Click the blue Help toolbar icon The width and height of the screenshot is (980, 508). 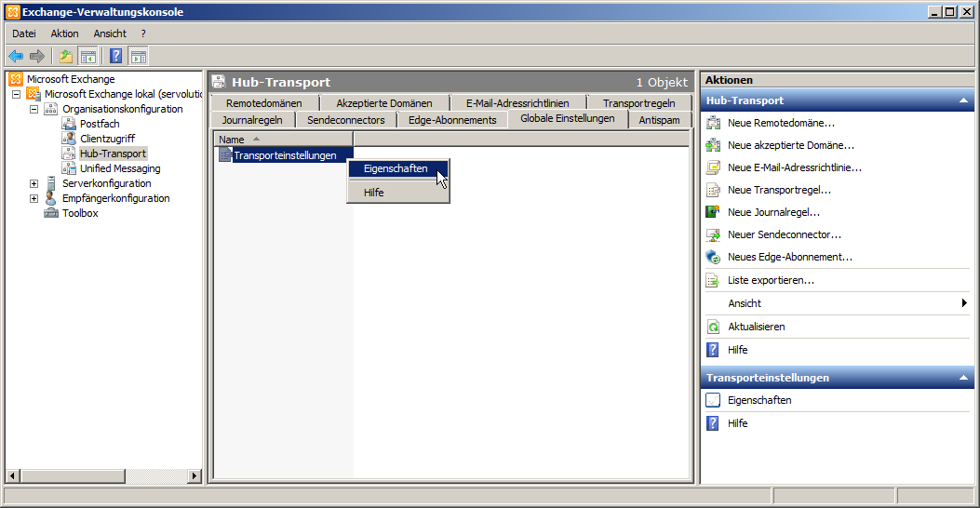[115, 56]
